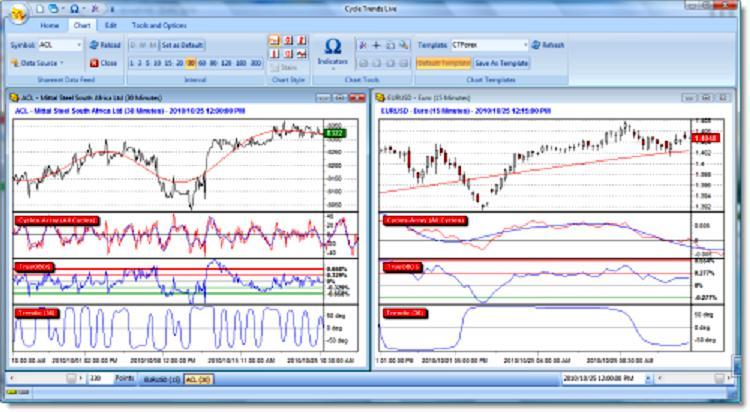
Task: Click Cycles Array label in ACL chart
Action: [x=57, y=221]
